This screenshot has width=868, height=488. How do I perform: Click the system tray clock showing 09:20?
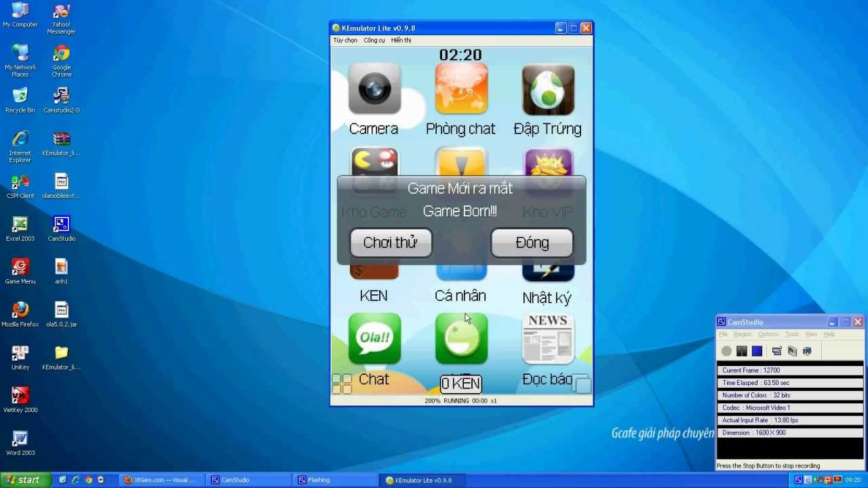click(x=852, y=480)
